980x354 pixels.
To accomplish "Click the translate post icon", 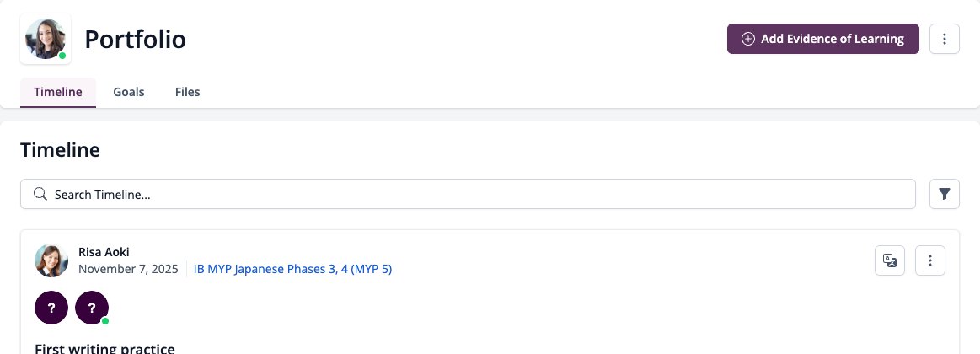I will pyautogui.click(x=889, y=260).
